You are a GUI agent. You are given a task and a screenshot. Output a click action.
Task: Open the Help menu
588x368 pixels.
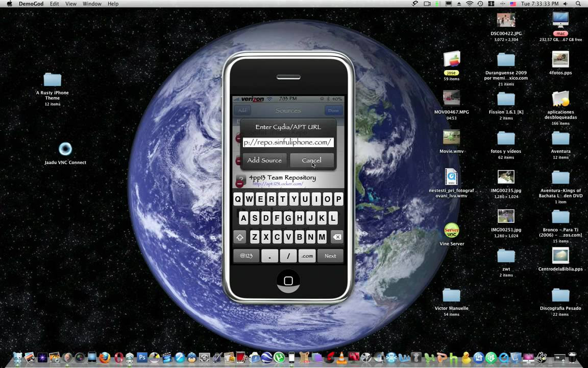click(113, 4)
